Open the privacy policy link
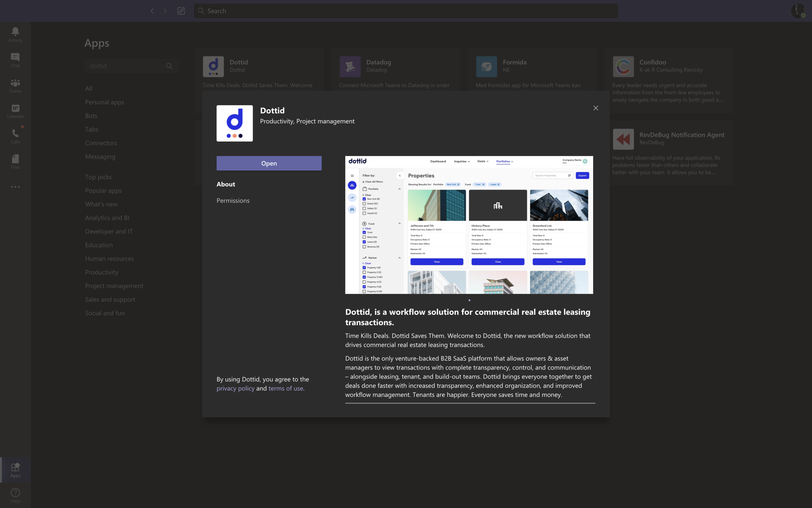Image resolution: width=812 pixels, height=508 pixels. click(235, 388)
